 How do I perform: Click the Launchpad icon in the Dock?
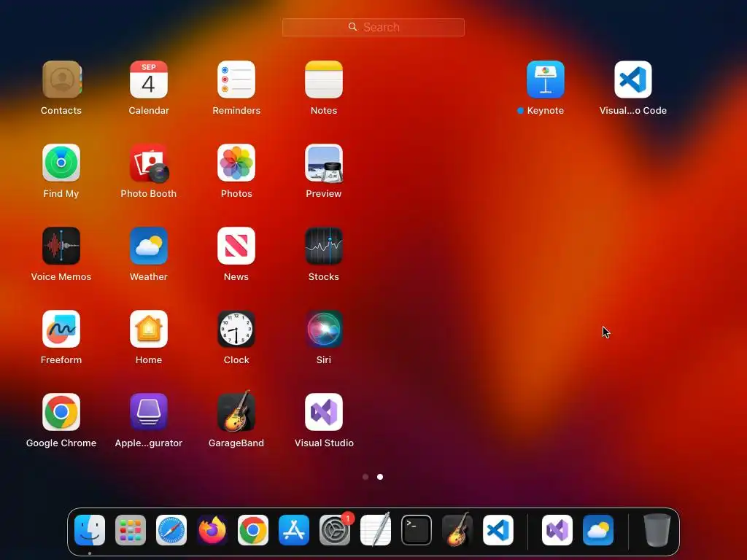coord(131,530)
